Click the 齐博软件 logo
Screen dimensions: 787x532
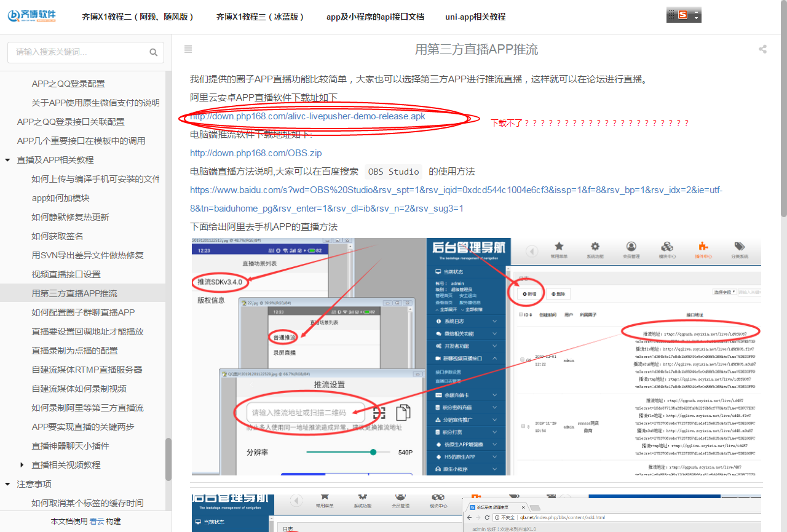click(x=31, y=17)
